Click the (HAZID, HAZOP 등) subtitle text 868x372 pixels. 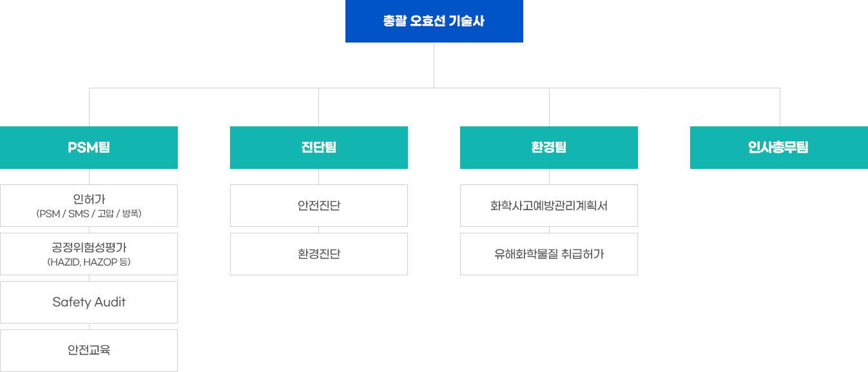point(89,262)
